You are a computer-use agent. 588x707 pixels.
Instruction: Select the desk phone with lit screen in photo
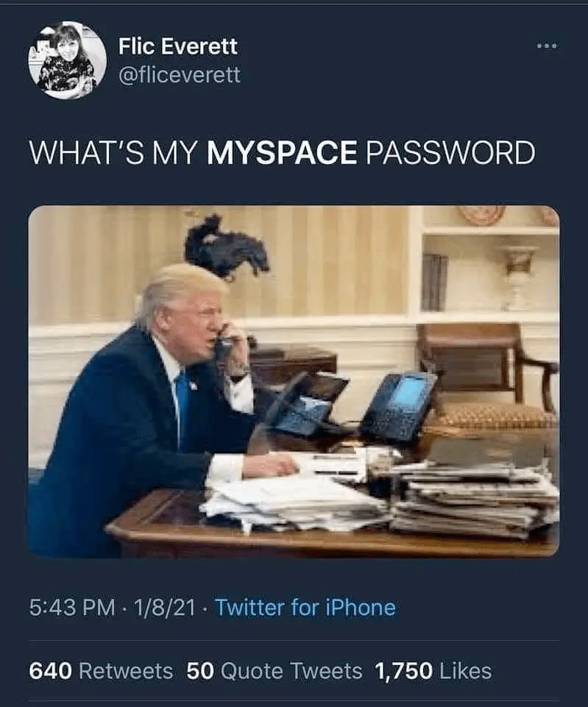click(x=399, y=407)
